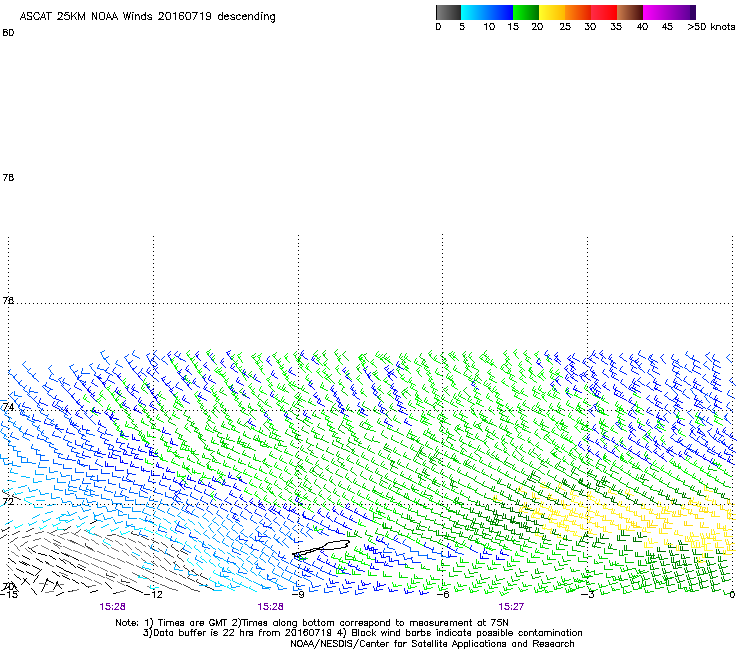
Task: Click the "15:28" time label nearest -12 longitude
Action: click(112, 607)
